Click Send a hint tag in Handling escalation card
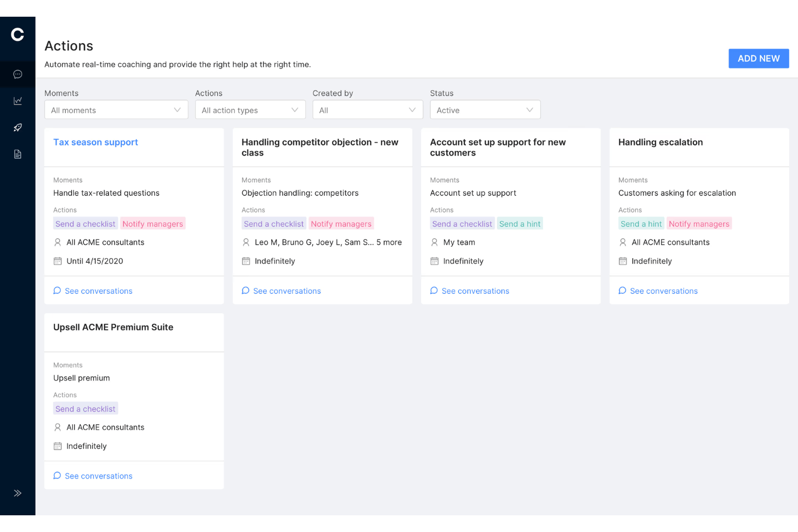Viewport: 798px width, 532px height. pos(641,224)
